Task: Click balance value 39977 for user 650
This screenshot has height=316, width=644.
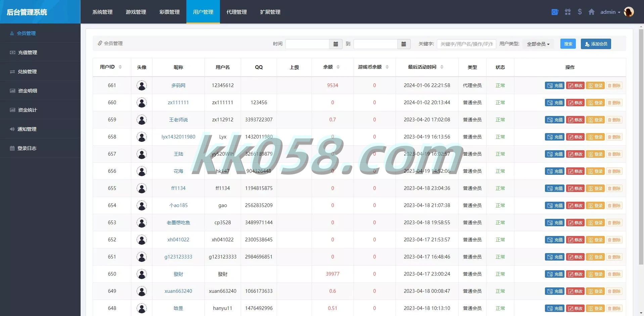Action: pyautogui.click(x=332, y=274)
